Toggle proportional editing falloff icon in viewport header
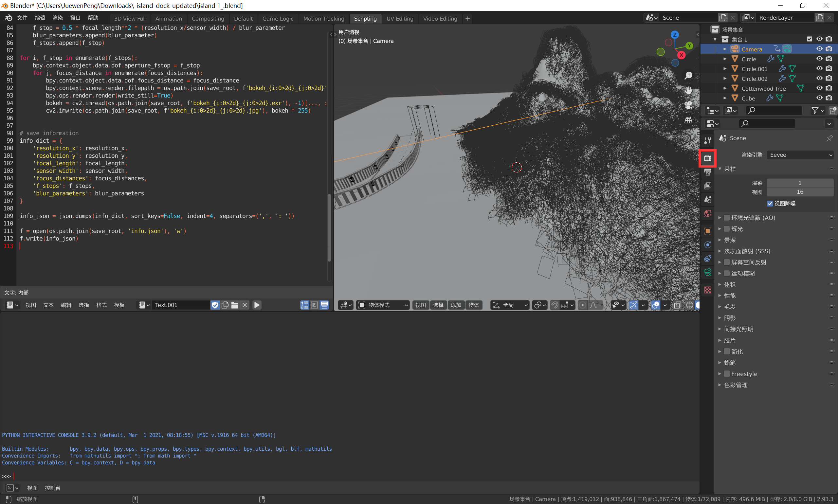 coord(593,305)
